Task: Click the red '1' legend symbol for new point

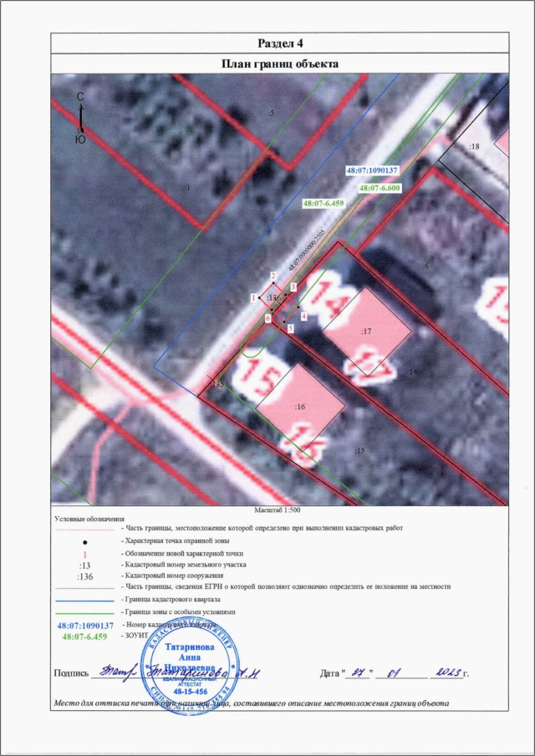Action: pyautogui.click(x=83, y=553)
